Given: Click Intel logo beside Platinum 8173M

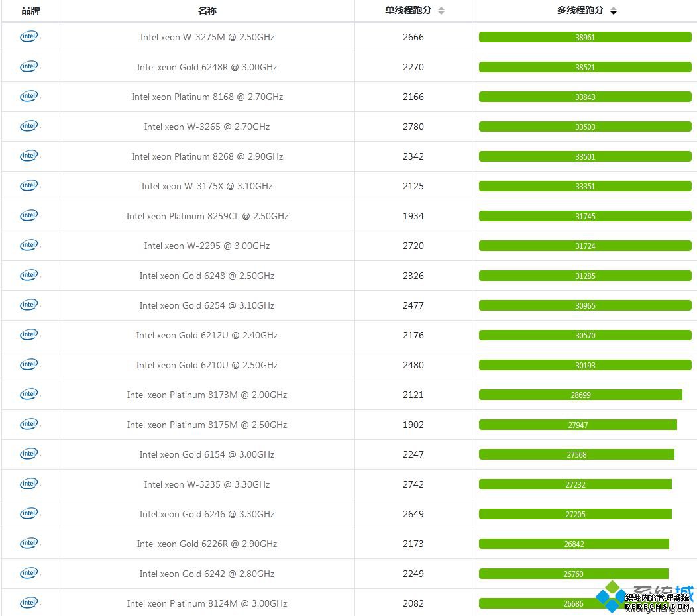Looking at the screenshot, I should tap(29, 394).
